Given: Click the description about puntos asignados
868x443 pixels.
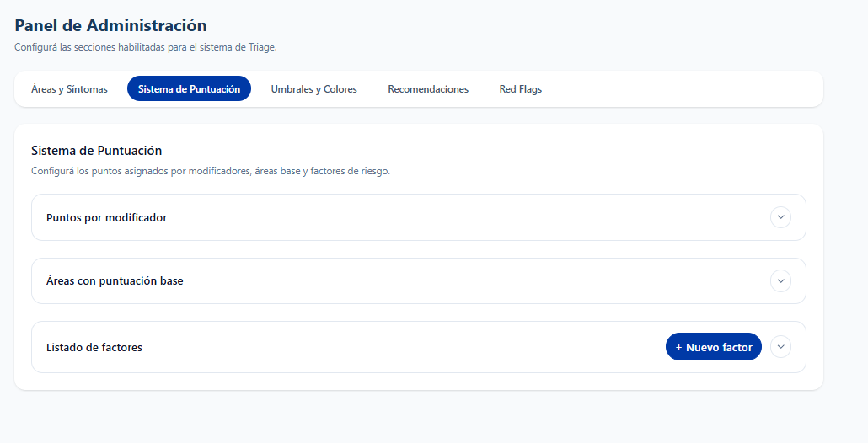Looking at the screenshot, I should tap(211, 171).
